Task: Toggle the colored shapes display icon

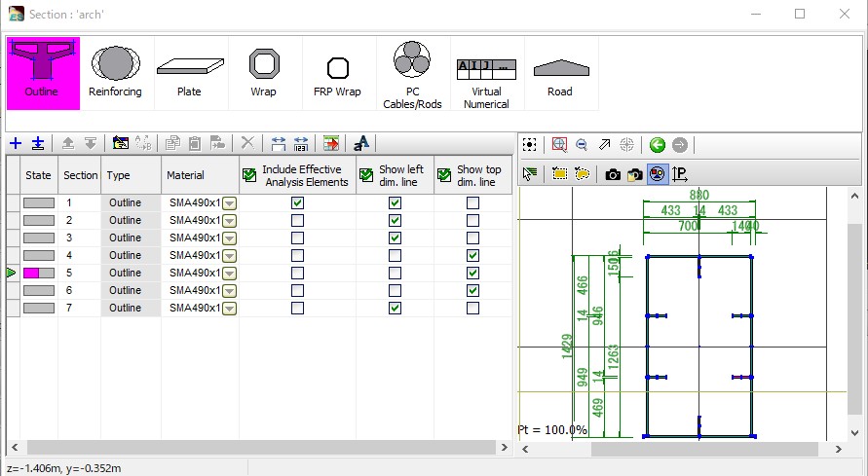Action: (658, 174)
